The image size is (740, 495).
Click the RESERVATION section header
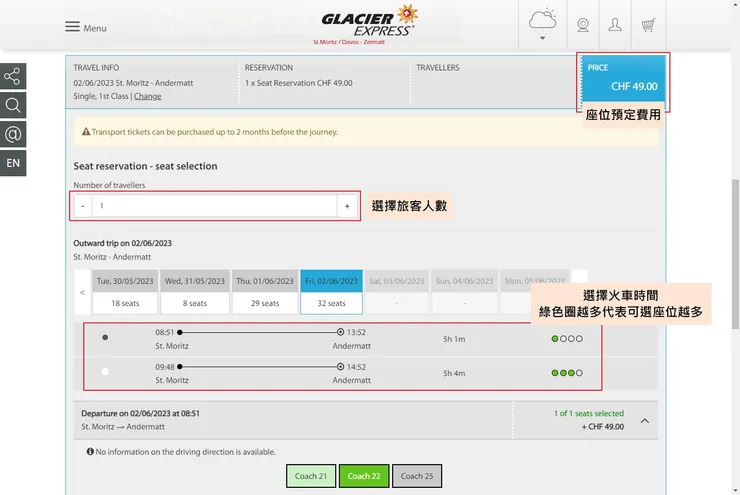click(269, 68)
